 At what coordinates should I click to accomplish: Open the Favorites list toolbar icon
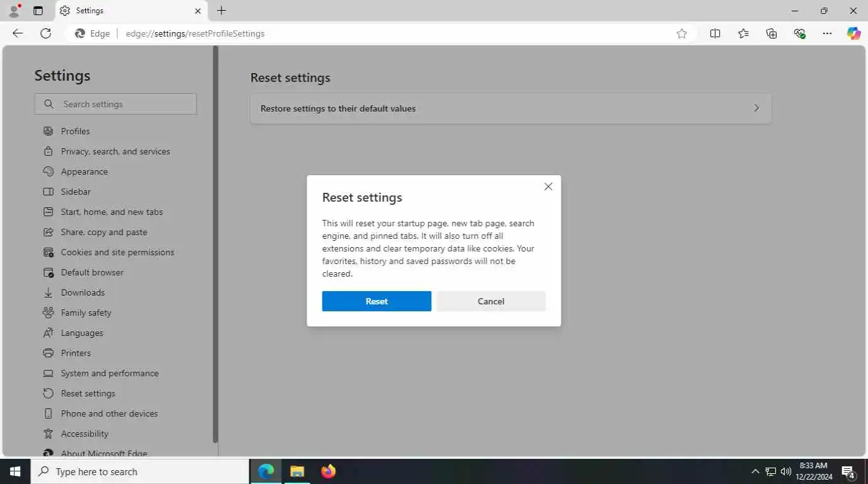pyautogui.click(x=743, y=33)
